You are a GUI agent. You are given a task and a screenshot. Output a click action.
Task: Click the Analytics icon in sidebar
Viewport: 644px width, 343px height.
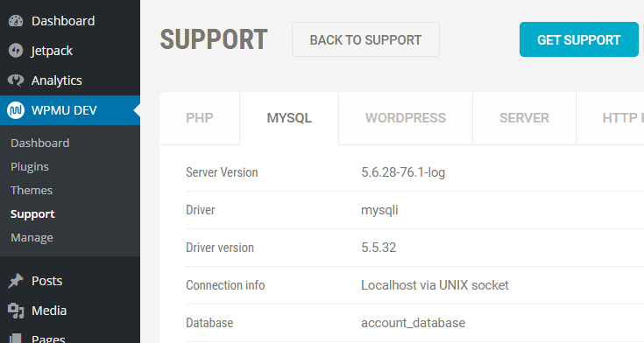point(16,80)
